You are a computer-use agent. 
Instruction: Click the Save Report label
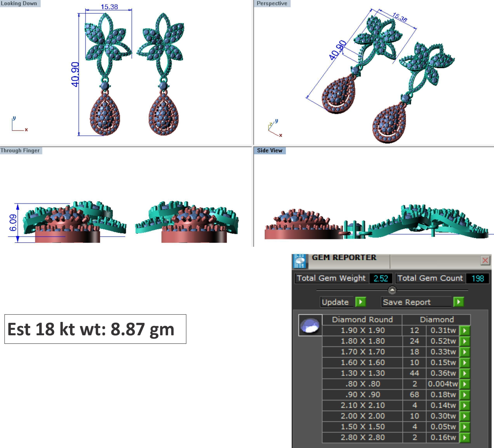pos(417,302)
